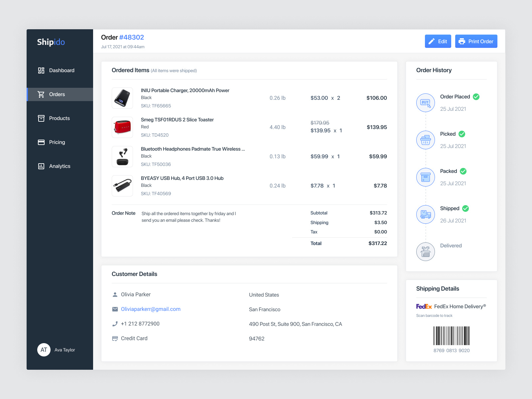
Task: Click the Shipped truck icon in Order History
Action: [425, 214]
